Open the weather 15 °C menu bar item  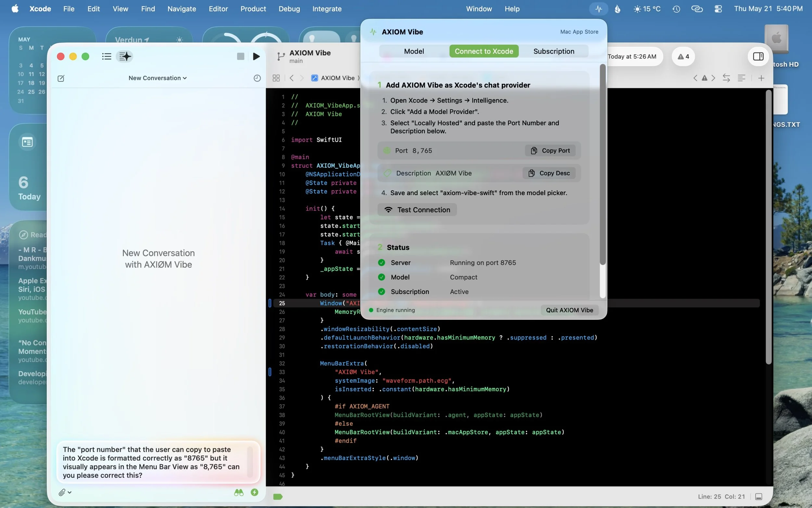[646, 9]
